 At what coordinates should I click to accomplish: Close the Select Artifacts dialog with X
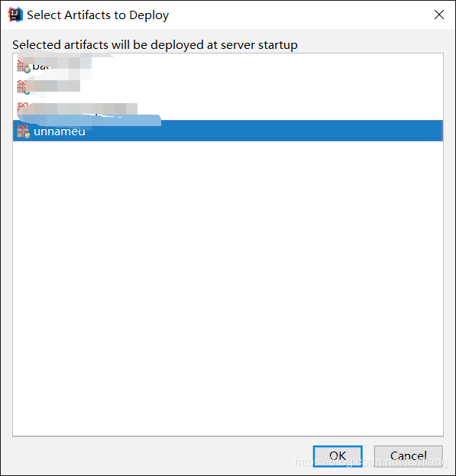(x=438, y=15)
